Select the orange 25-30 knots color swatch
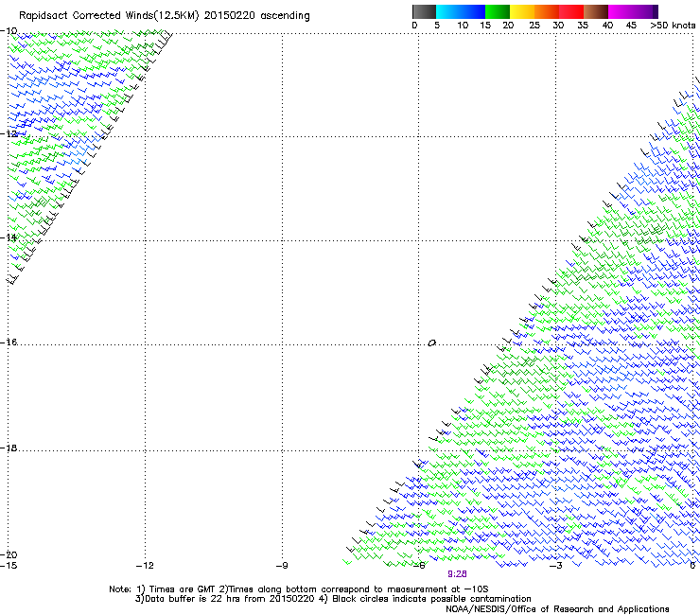 click(547, 11)
